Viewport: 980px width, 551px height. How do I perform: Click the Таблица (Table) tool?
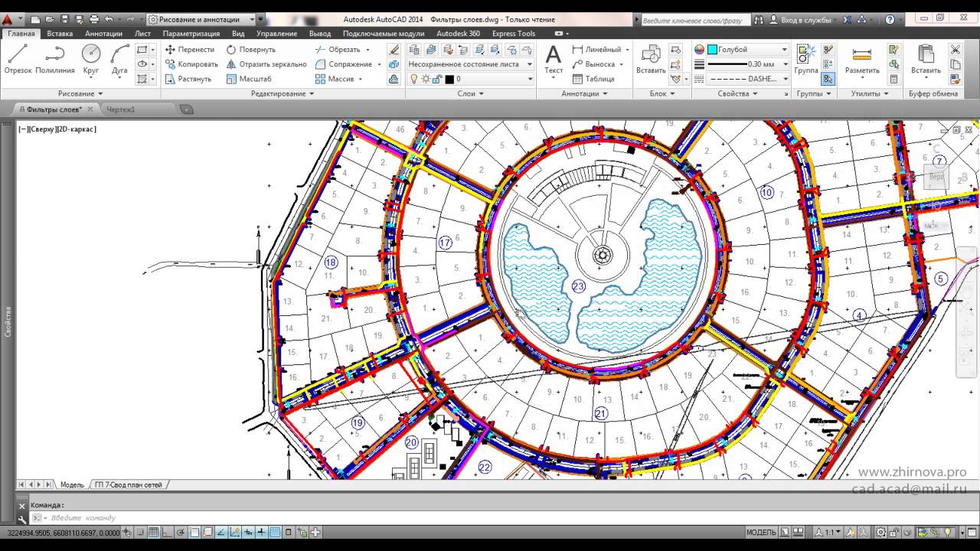(x=593, y=79)
